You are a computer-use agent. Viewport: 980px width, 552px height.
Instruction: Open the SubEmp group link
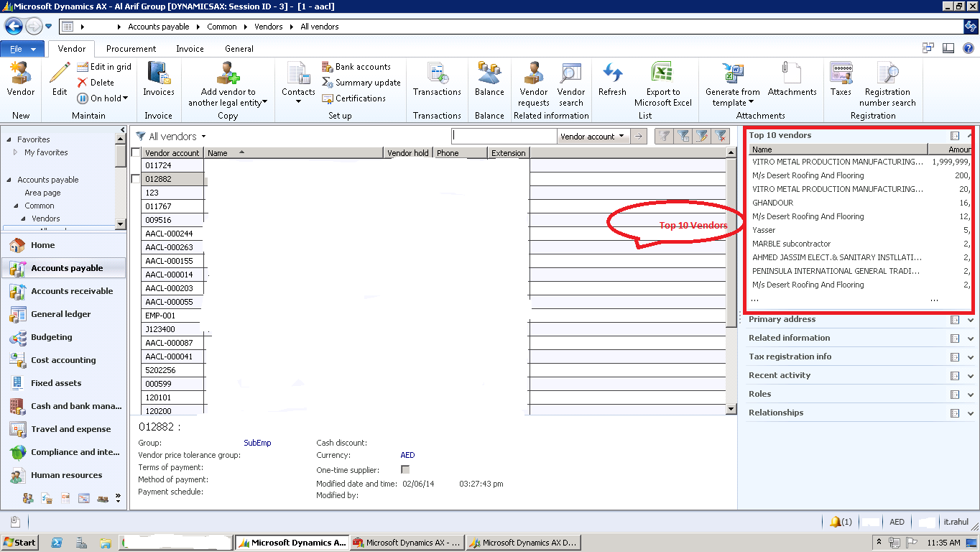point(256,443)
